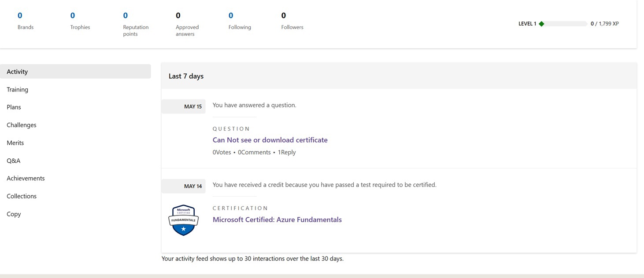Open the 'Can Not see or download certificate' question
644x278 pixels.
[x=270, y=140]
